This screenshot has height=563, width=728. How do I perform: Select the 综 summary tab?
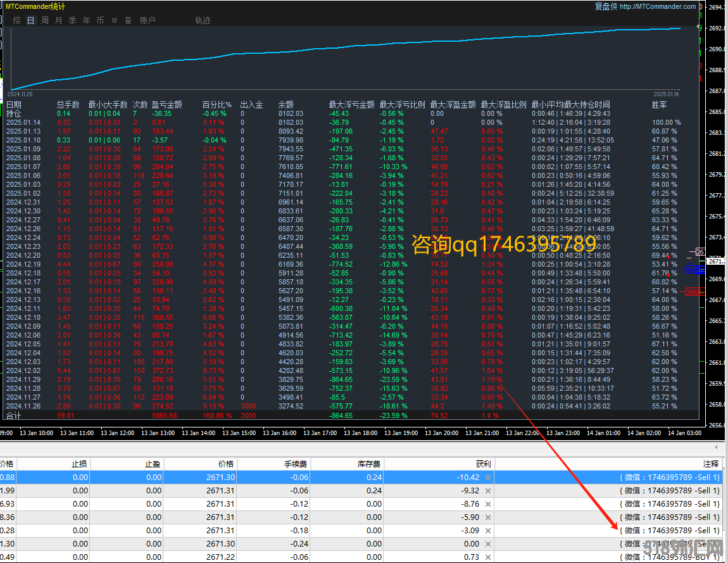16,20
